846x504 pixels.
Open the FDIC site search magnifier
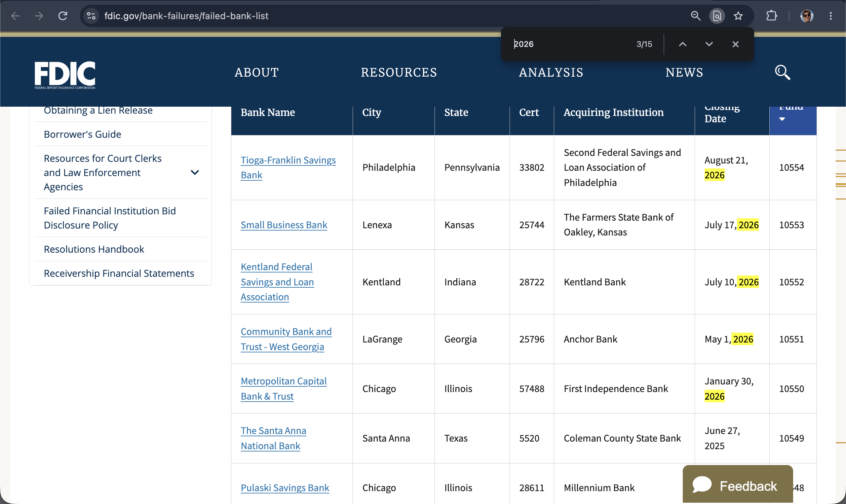click(783, 72)
